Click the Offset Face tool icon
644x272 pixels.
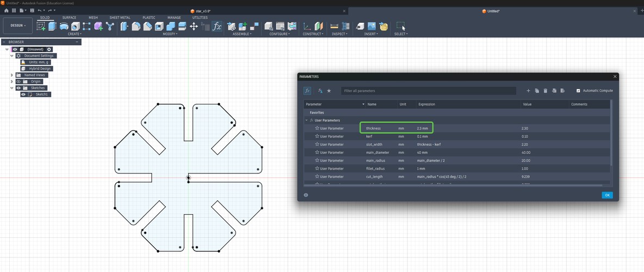coord(182,26)
